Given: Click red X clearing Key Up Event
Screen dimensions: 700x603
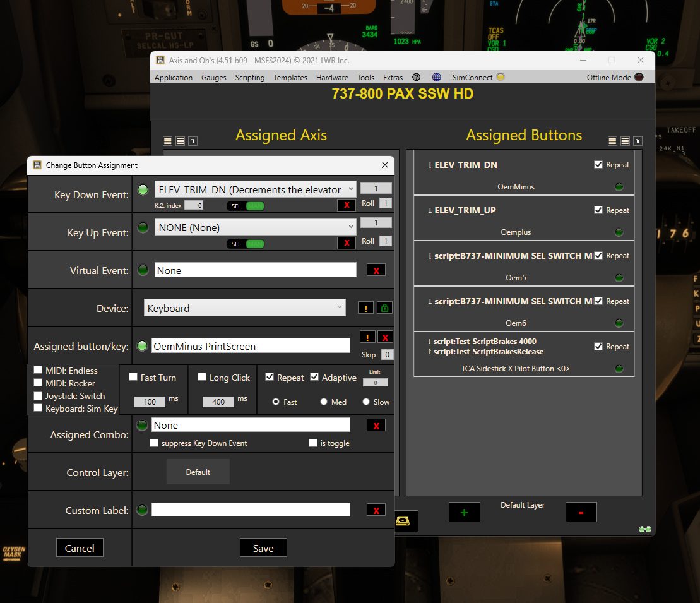Looking at the screenshot, I should 347,243.
